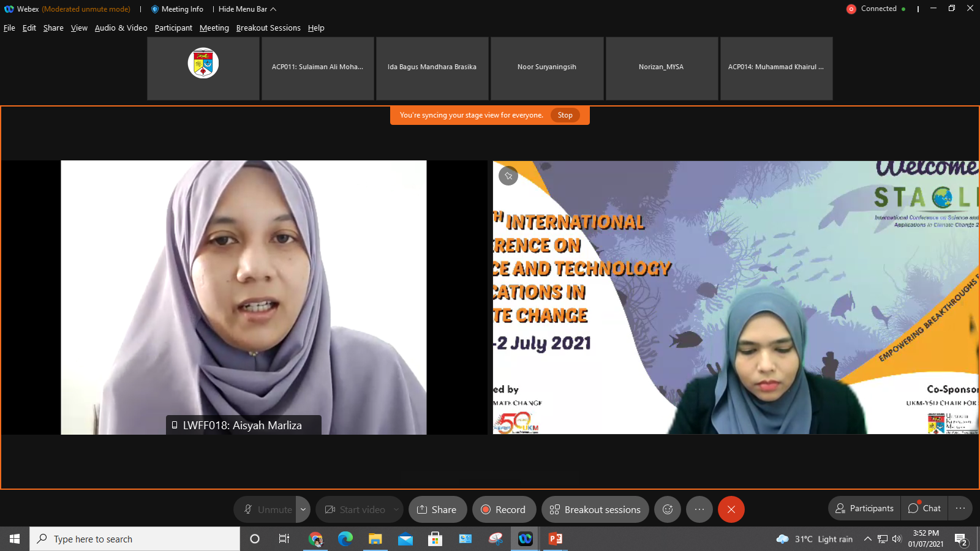Open the Windows notification center
The width and height of the screenshot is (980, 551).
pos(960,539)
